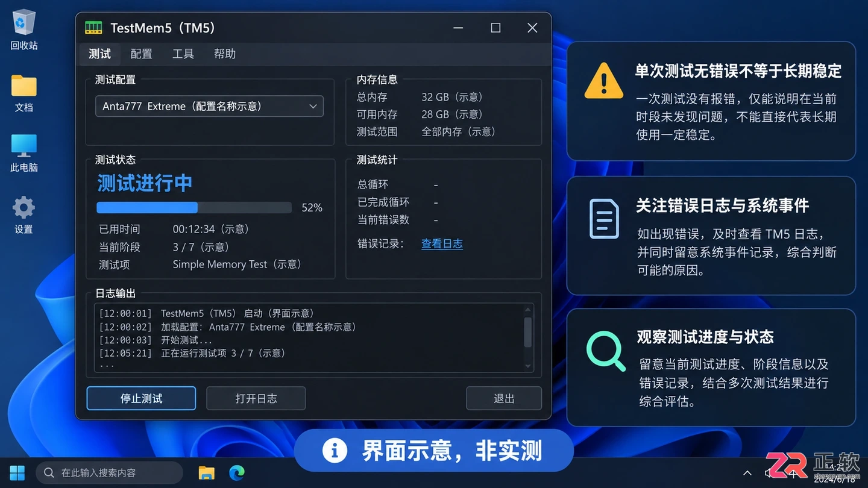Click log line [12:00:03] 开始测试
This screenshot has width=868, height=488.
tap(156, 340)
